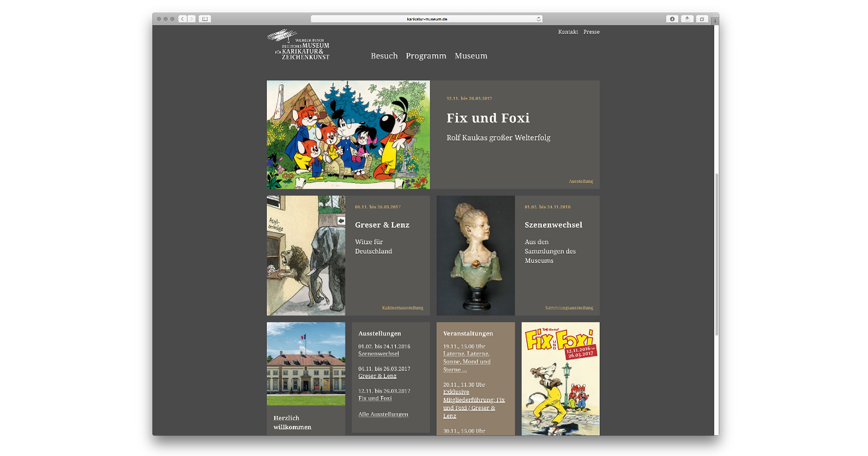Open the Fix und Foxi poster image

click(x=561, y=379)
